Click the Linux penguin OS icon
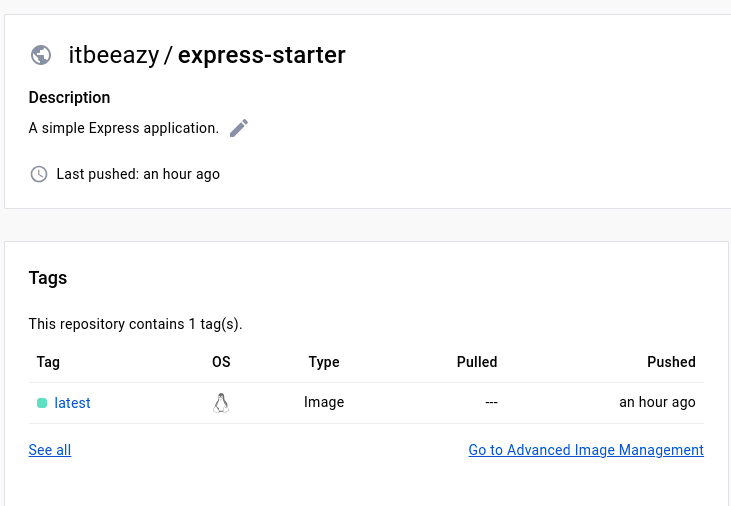This screenshot has height=506, width=731. click(221, 403)
